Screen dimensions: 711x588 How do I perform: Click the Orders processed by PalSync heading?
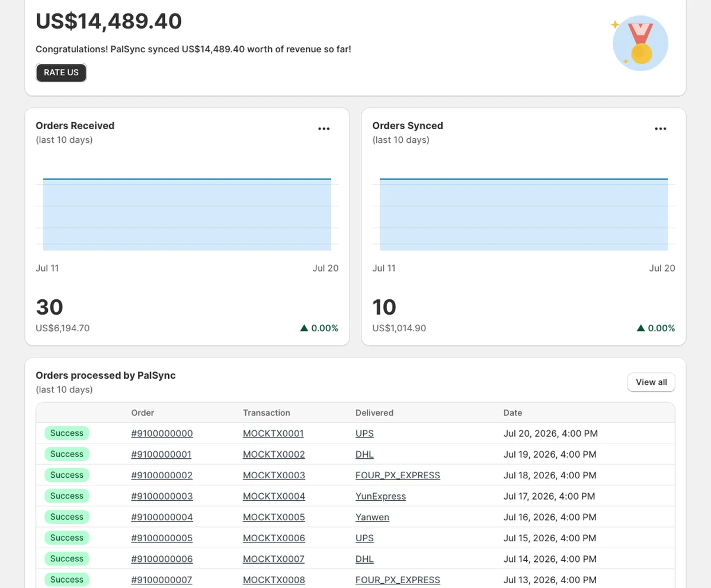(105, 375)
